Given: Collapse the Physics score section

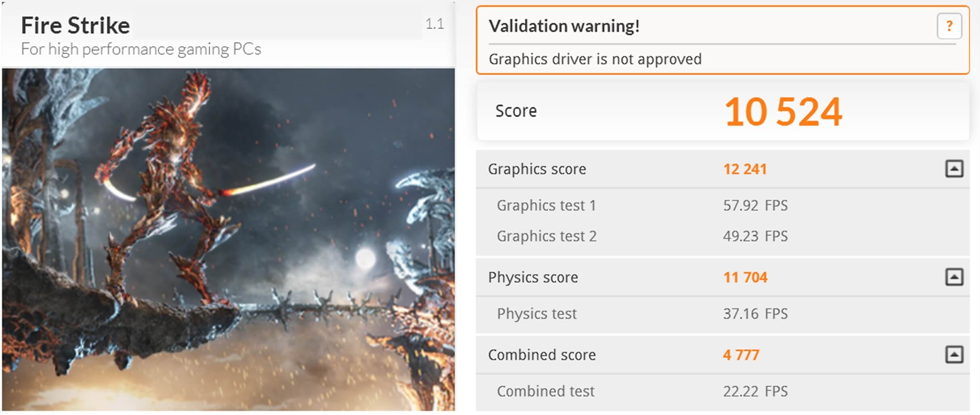Looking at the screenshot, I should (954, 277).
